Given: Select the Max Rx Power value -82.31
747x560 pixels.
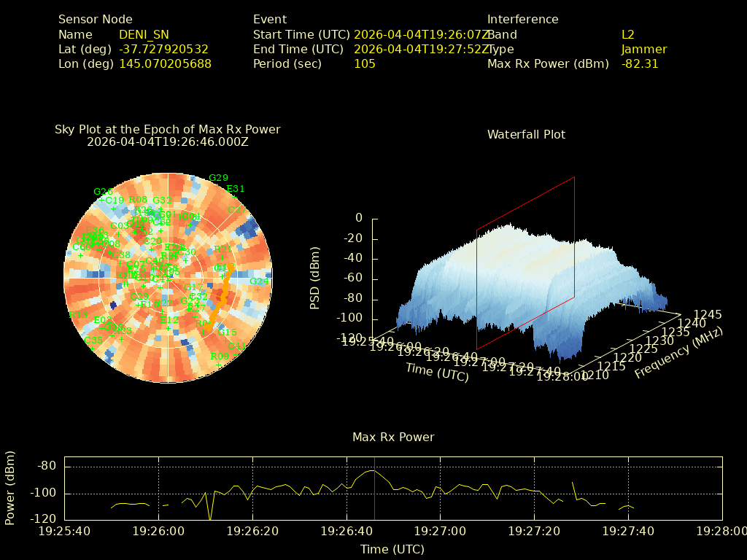Looking at the screenshot, I should pos(640,63).
